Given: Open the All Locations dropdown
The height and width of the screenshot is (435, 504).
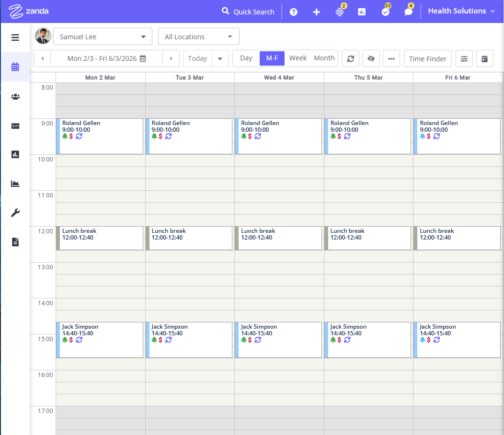Looking at the screenshot, I should pyautogui.click(x=198, y=37).
